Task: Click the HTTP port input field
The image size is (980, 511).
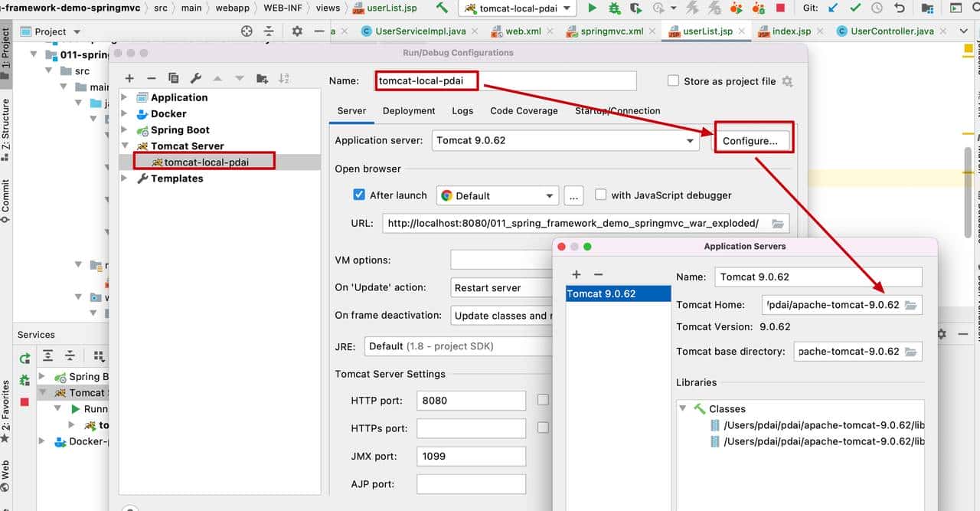Action: [471, 400]
